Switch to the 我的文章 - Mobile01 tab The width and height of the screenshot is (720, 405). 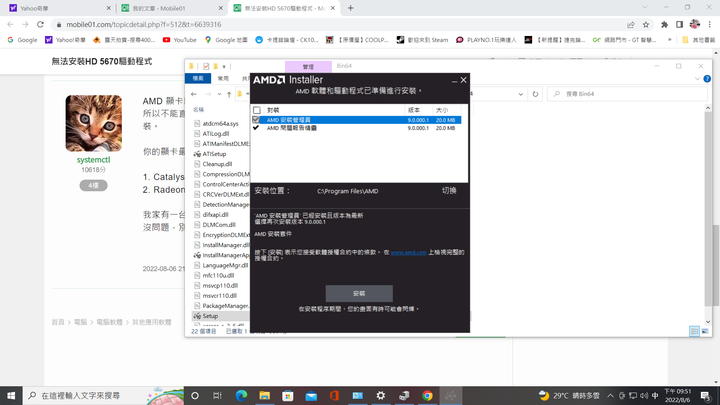[170, 8]
